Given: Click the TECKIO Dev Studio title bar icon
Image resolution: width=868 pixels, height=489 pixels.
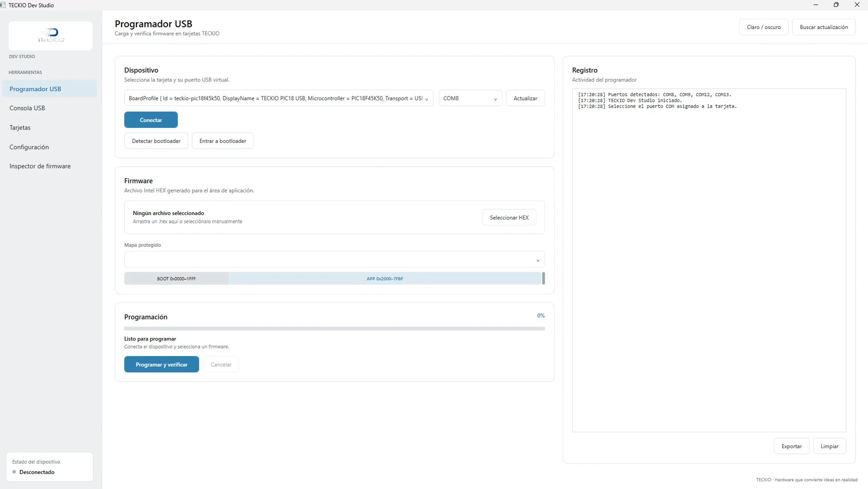Looking at the screenshot, I should tap(3, 5).
